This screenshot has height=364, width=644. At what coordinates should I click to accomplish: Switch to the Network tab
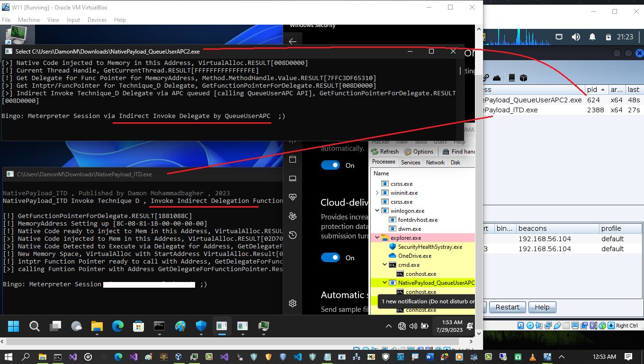pos(435,162)
